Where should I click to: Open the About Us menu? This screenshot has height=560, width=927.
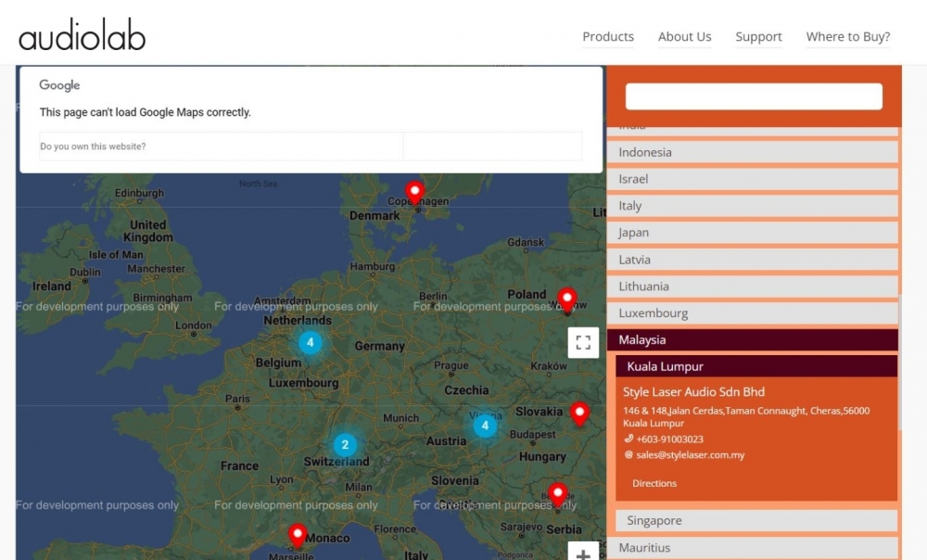click(x=685, y=37)
